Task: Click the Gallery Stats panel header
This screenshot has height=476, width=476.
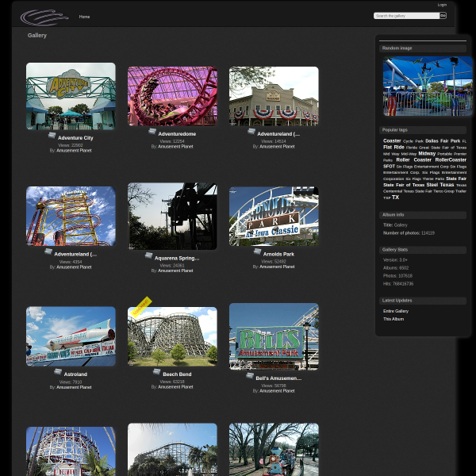Action: (x=423, y=250)
